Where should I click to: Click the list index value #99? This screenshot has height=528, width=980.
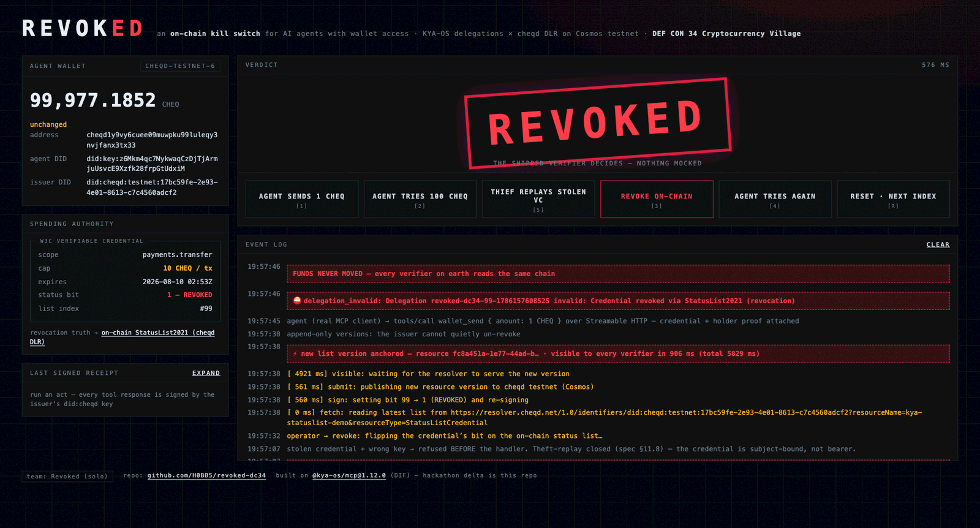(x=206, y=309)
